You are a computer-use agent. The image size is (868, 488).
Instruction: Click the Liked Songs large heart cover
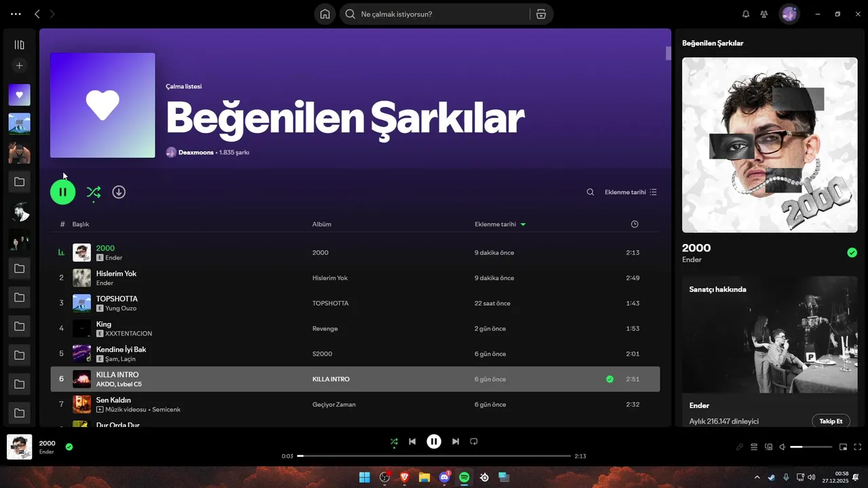(x=102, y=105)
